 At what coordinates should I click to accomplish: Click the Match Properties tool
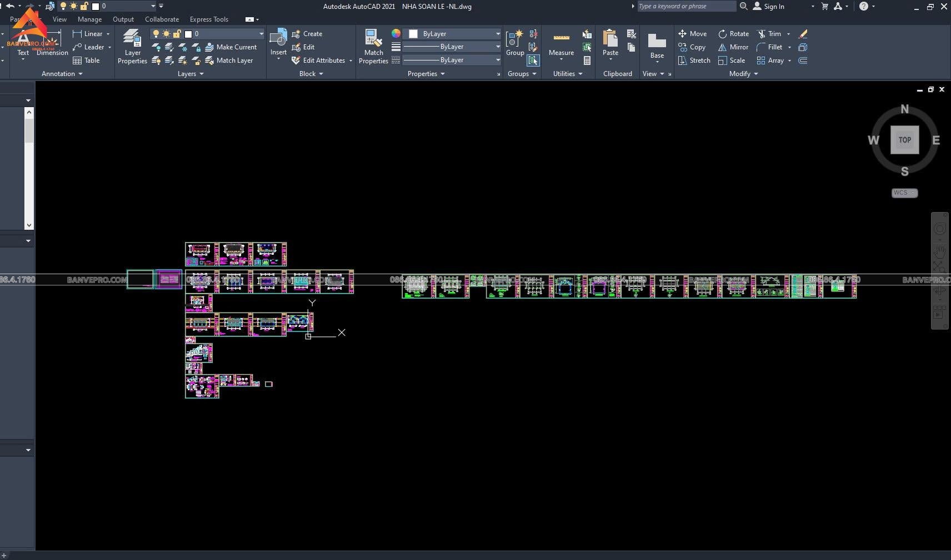coord(373,47)
